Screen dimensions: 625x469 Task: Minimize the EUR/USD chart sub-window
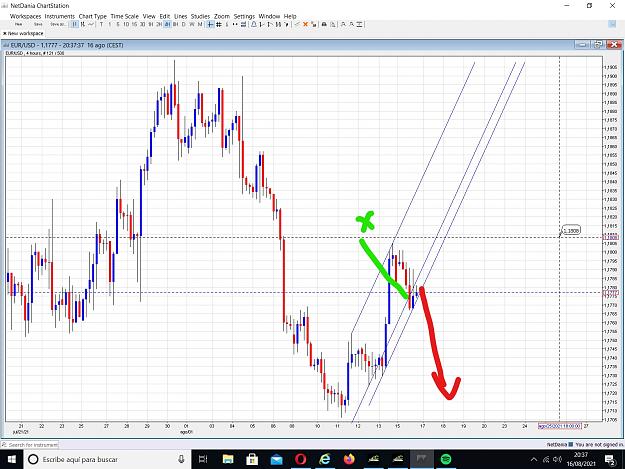pos(582,45)
